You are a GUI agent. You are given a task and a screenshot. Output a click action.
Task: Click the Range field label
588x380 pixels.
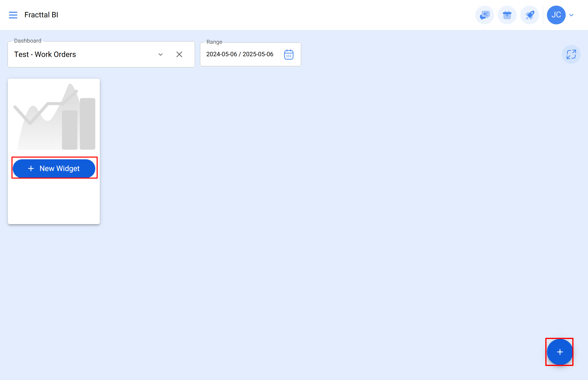214,42
